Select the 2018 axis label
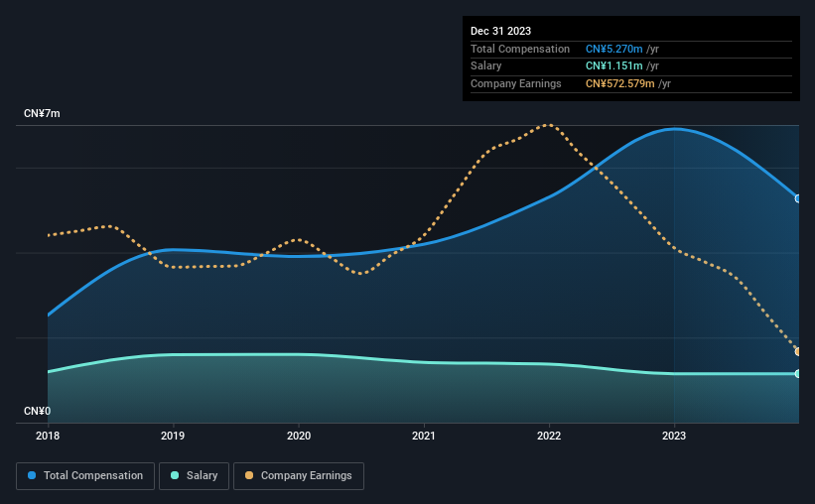 click(x=48, y=436)
